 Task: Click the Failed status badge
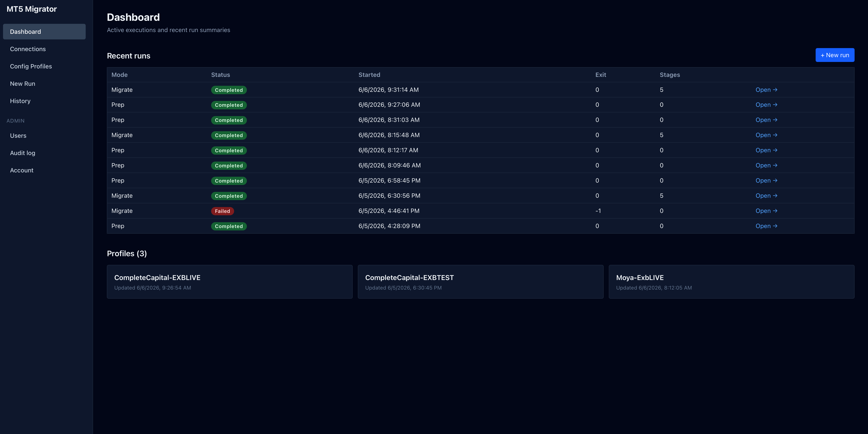[222, 211]
